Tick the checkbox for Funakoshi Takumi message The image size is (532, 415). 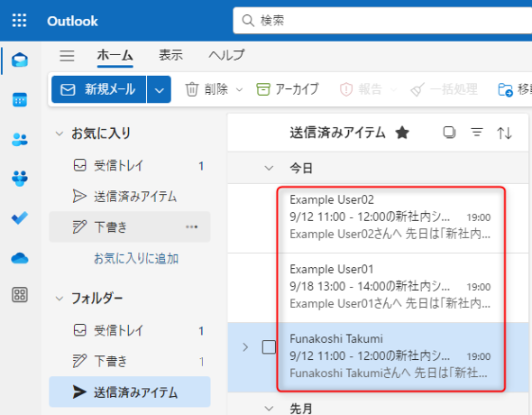click(269, 347)
